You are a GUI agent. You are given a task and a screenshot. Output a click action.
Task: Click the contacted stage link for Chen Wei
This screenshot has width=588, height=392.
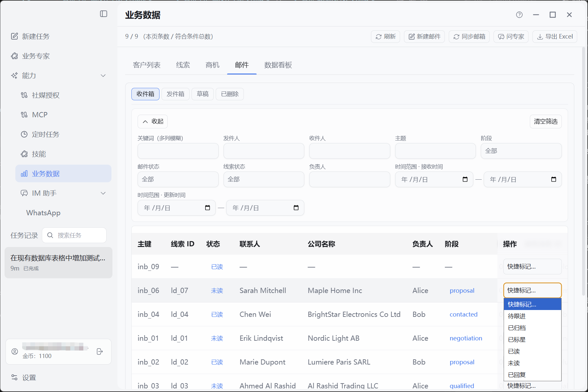click(463, 314)
